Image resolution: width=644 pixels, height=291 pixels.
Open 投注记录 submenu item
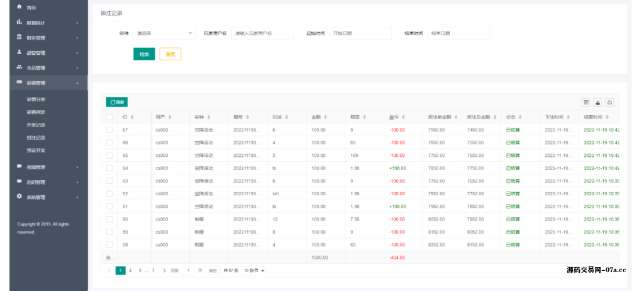(36, 138)
